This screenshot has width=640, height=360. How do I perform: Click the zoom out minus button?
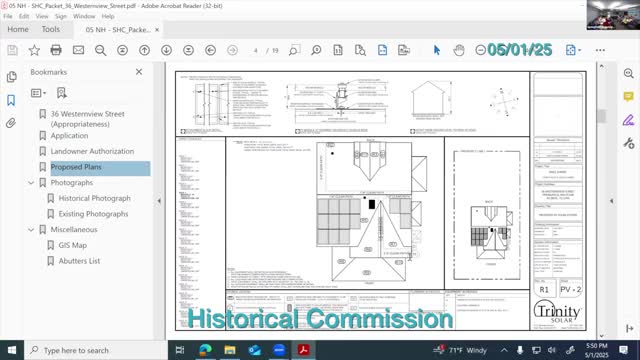pos(481,50)
